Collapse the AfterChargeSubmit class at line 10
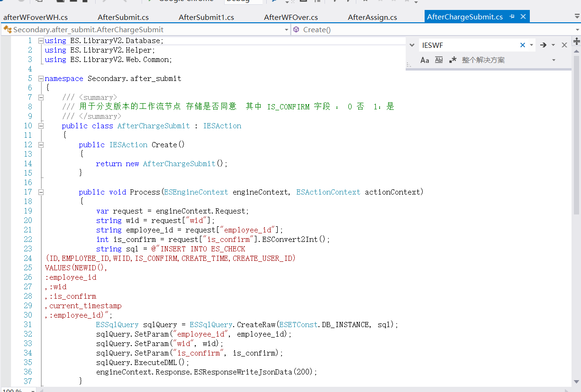The width and height of the screenshot is (581, 392). [x=41, y=126]
